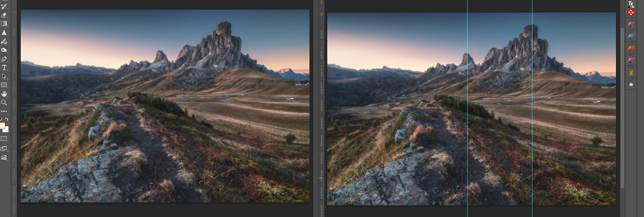Open the red circular plugin panel icon
This screenshot has width=644, height=217.
coord(631,13)
